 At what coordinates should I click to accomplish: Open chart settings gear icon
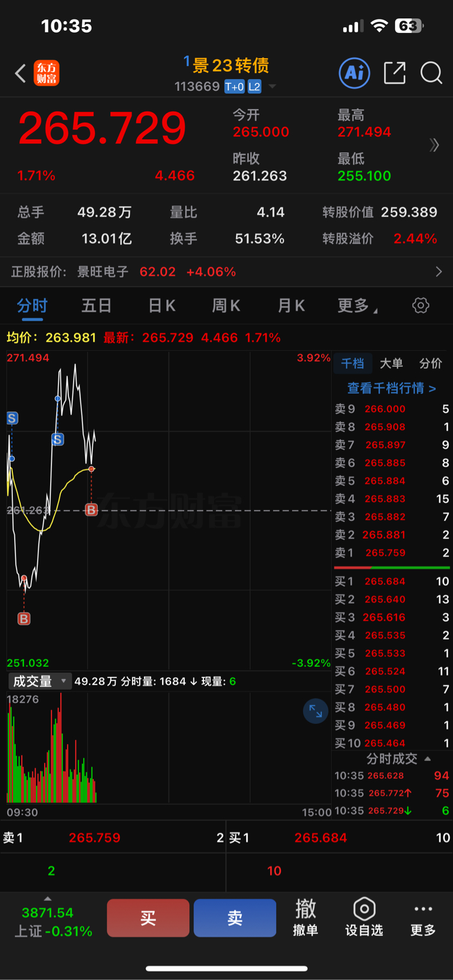(x=421, y=305)
